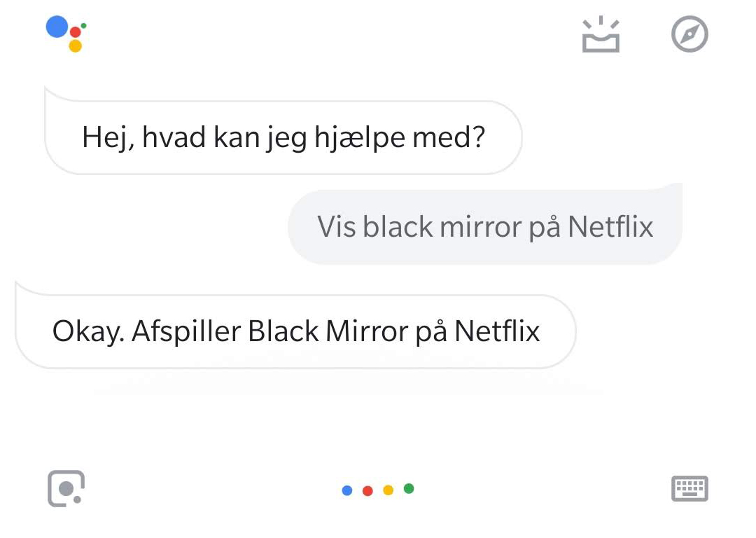The image size is (756, 538).
Task: Tap 'Black Mirror' text in the Assistant reply
Action: (328, 331)
